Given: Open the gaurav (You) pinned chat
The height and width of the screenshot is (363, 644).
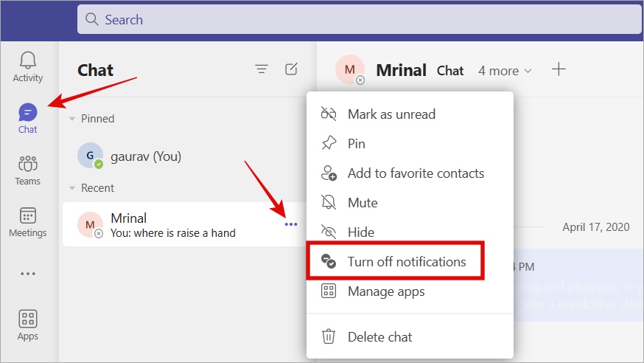Looking at the screenshot, I should click(184, 156).
